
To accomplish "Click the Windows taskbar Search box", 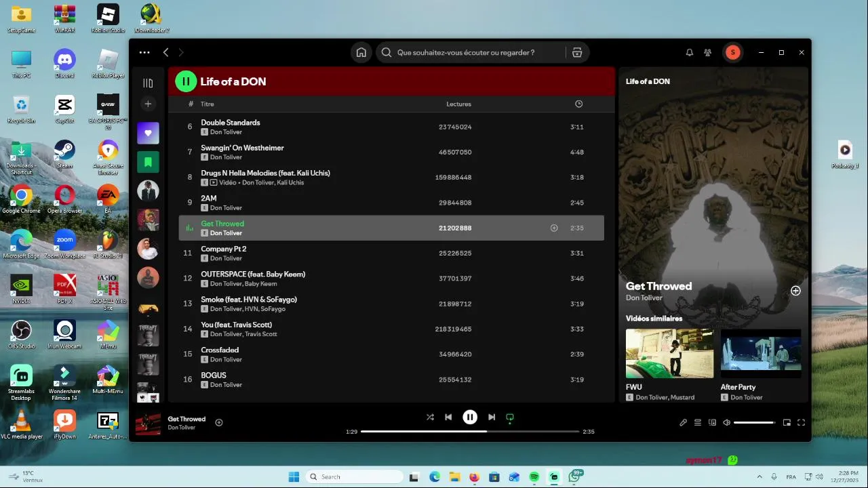I will tap(355, 476).
